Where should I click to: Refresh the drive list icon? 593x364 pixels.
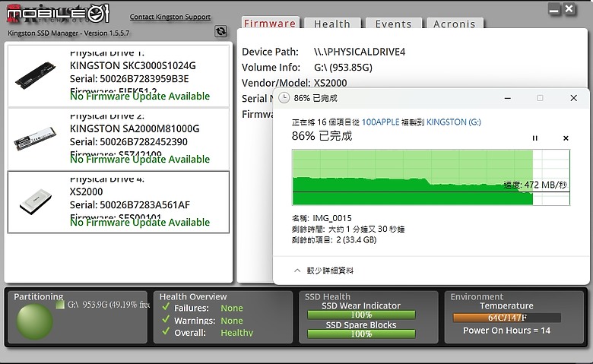tap(220, 31)
